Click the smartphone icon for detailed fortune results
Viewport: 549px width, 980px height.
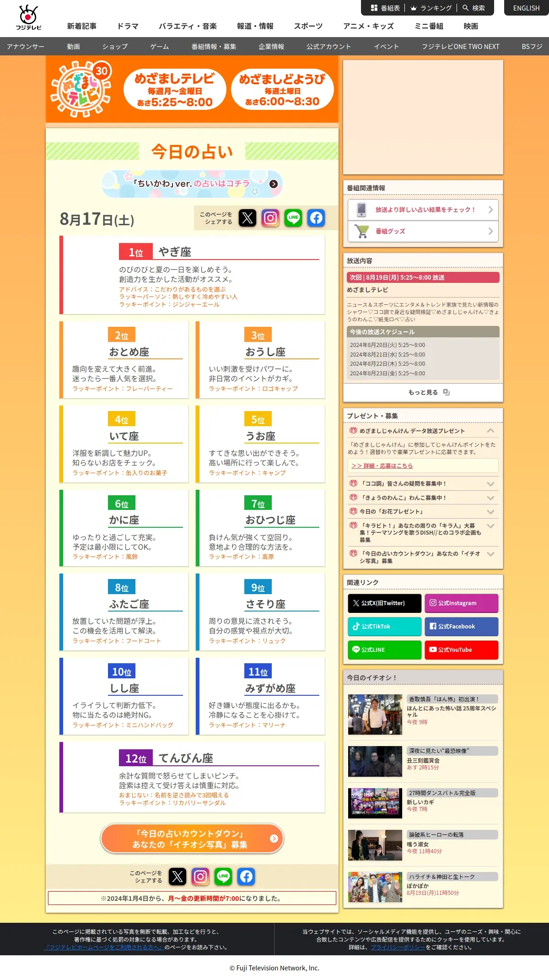click(x=361, y=210)
